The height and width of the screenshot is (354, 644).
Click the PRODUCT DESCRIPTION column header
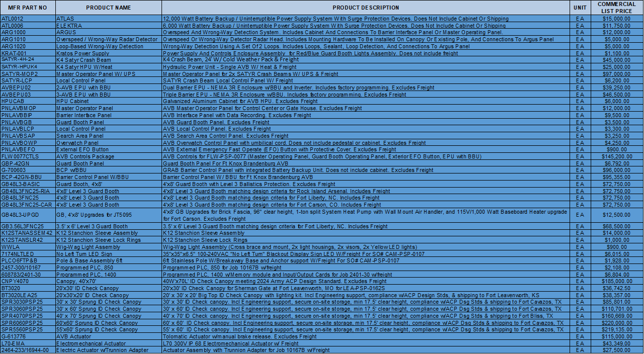pyautogui.click(x=366, y=8)
